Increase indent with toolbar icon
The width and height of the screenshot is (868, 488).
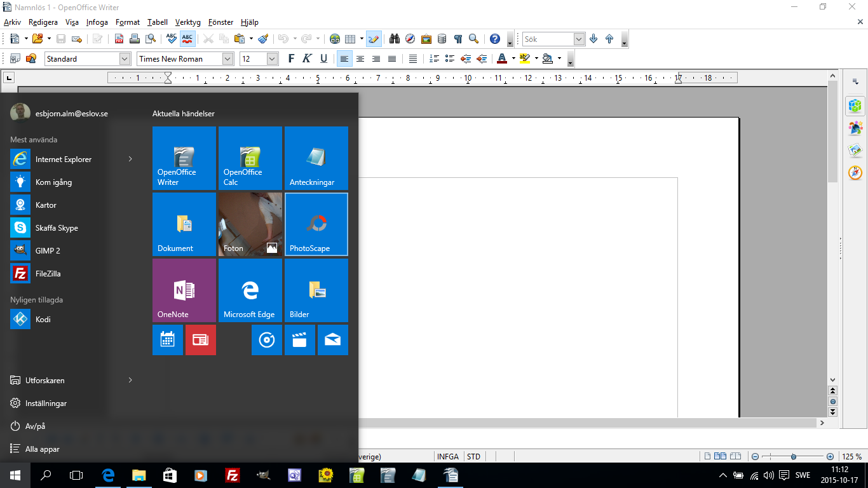click(x=482, y=58)
